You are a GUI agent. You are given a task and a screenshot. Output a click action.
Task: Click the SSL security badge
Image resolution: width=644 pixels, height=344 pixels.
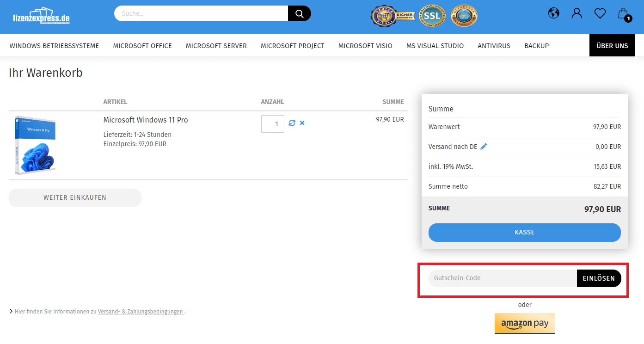point(432,16)
